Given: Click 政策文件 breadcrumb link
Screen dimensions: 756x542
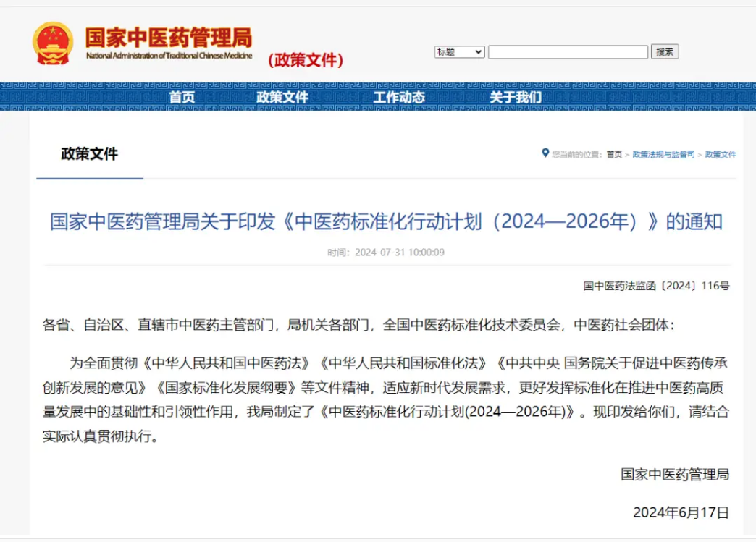Looking at the screenshot, I should point(719,154).
